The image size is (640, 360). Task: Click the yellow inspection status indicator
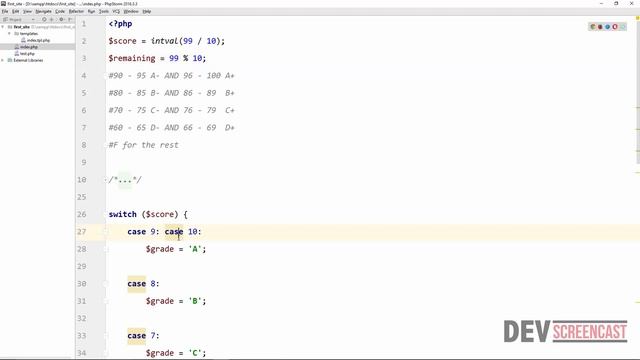coord(638,18)
